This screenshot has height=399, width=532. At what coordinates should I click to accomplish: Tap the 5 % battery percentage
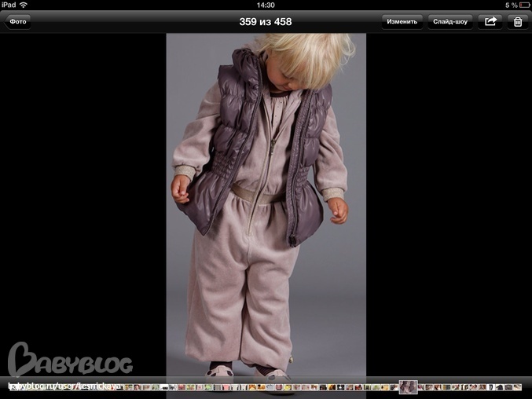pos(512,5)
